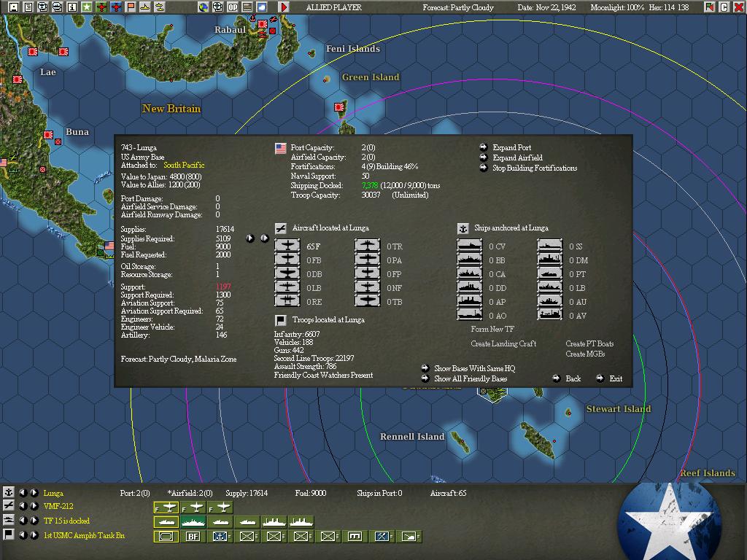The image size is (747, 560).
Task: Select the red plane on green background icon
Action: pyautogui.click(x=101, y=7)
